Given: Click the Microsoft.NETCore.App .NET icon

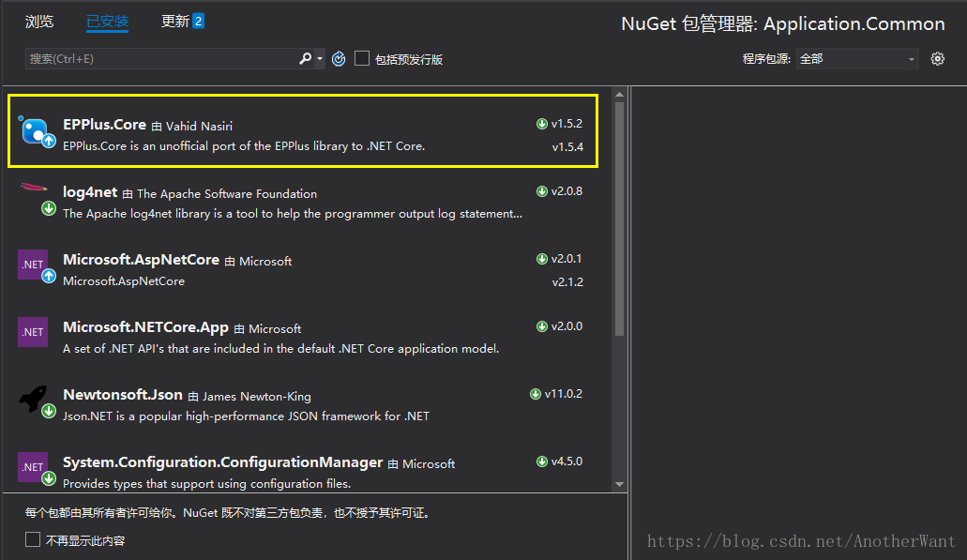Looking at the screenshot, I should pos(33,332).
